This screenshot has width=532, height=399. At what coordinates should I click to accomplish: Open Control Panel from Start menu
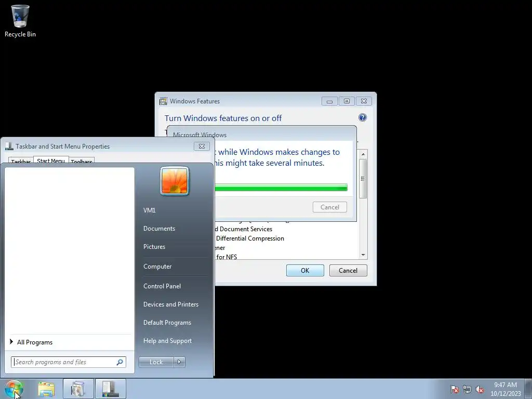(162, 286)
